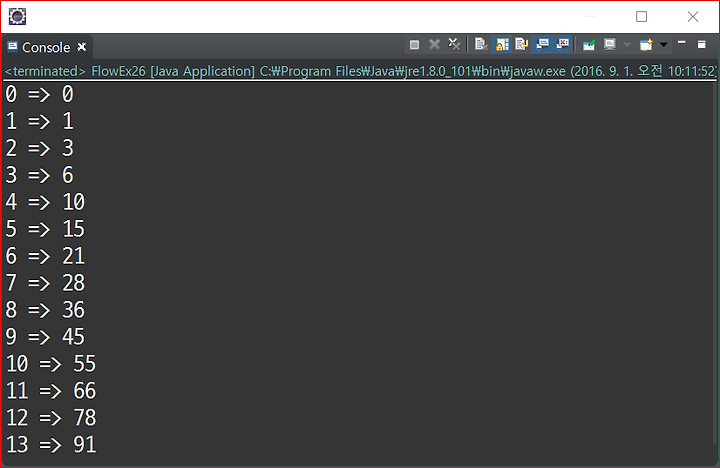Click output line '4 => 10'
The width and height of the screenshot is (720, 468).
coord(45,203)
